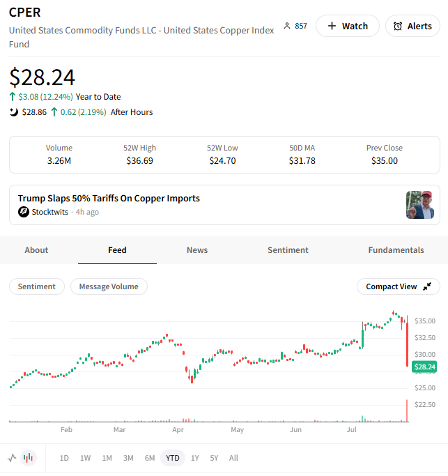Set chart range to 1D
448x476 pixels.
[64, 458]
